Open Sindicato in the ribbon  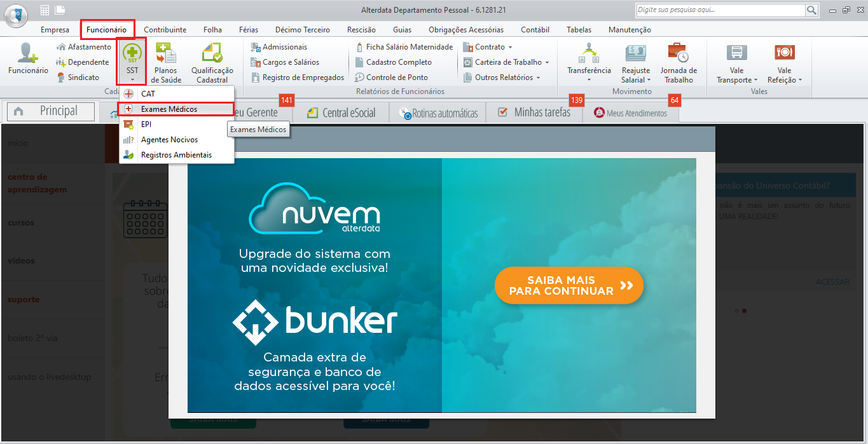pyautogui.click(x=78, y=77)
